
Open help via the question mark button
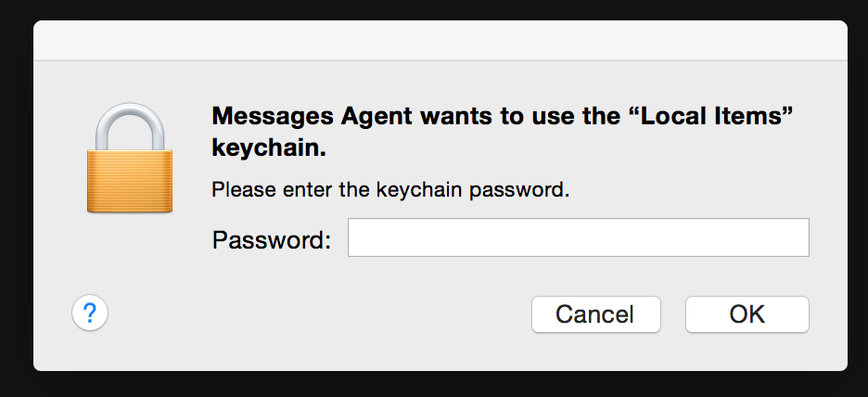(x=90, y=313)
